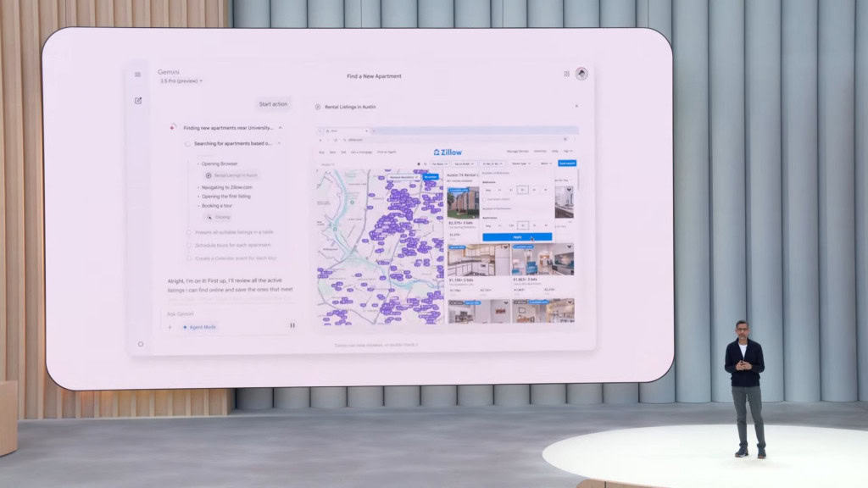The height and width of the screenshot is (488, 868).
Task: Open the 2.5 Pro (preview) model dropdown
Action: (x=181, y=80)
